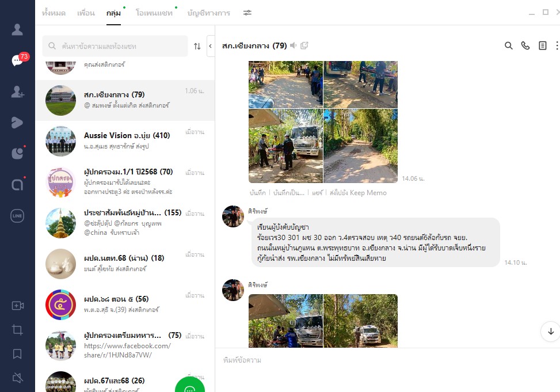Start a voice call in the chat header
Image resolution: width=560 pixels, height=392 pixels.
[x=525, y=46]
